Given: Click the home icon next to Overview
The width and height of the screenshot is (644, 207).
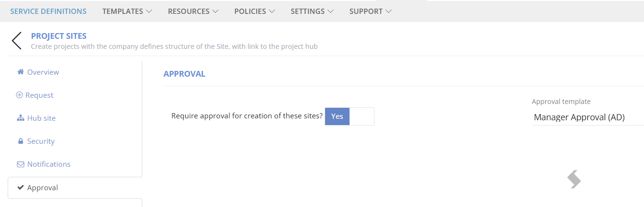Looking at the screenshot, I should 21,72.
